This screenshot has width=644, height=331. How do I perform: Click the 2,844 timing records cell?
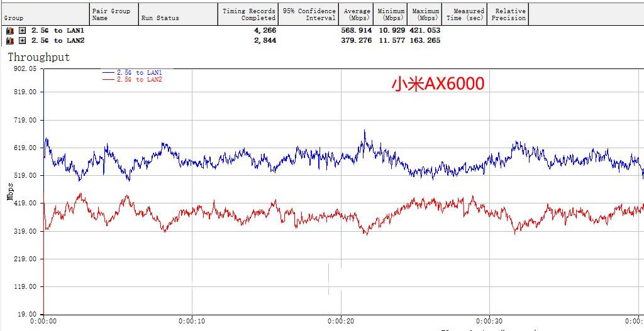point(265,41)
